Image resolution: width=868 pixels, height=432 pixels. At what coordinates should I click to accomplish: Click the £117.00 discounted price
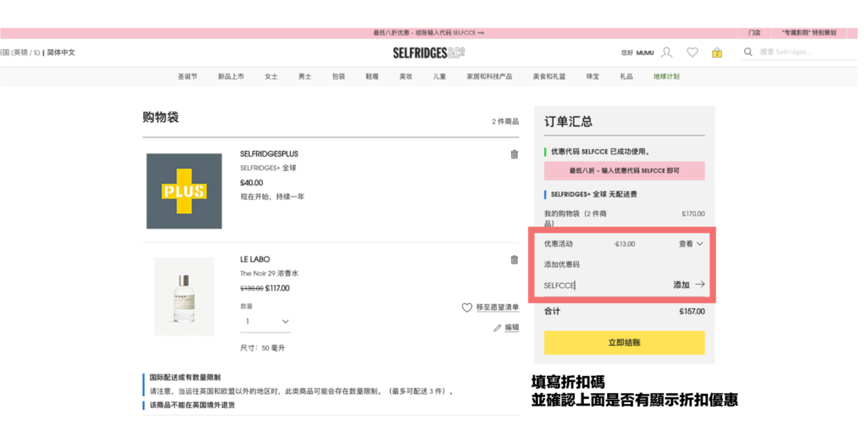(277, 288)
